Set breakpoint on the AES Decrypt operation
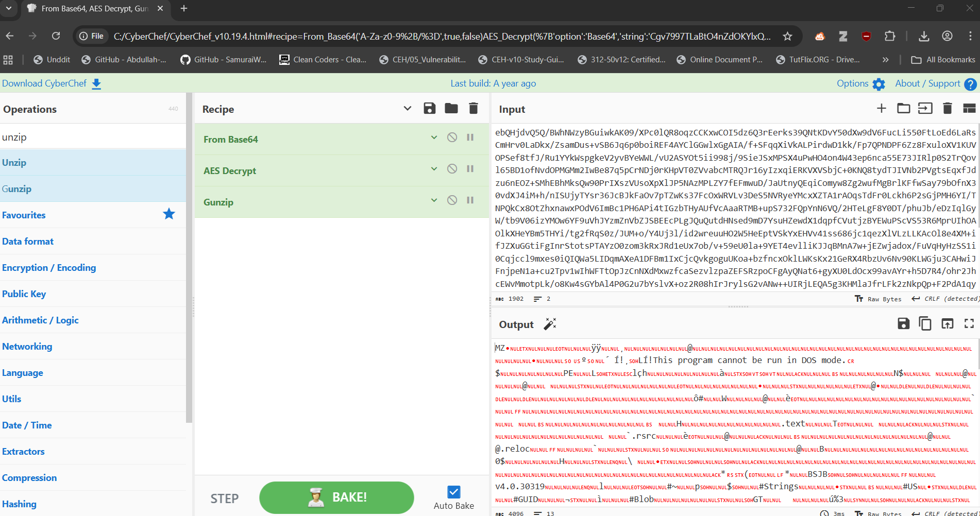The image size is (980, 516). point(470,169)
